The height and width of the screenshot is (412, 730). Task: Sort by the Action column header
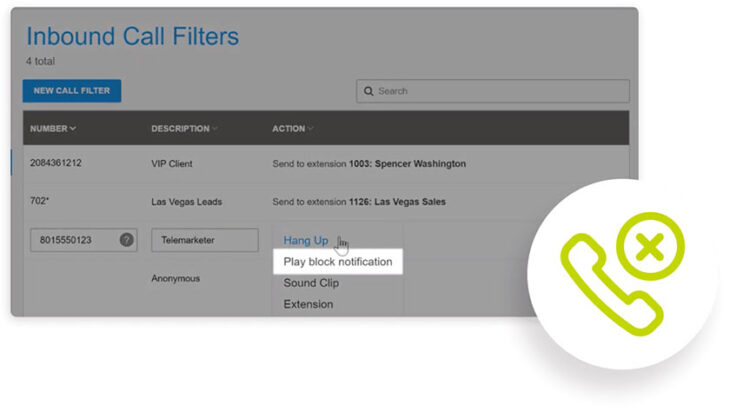pos(292,128)
